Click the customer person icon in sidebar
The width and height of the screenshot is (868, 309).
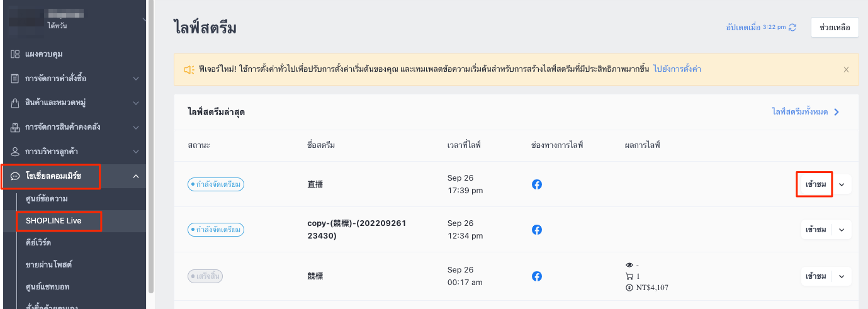[x=15, y=152]
